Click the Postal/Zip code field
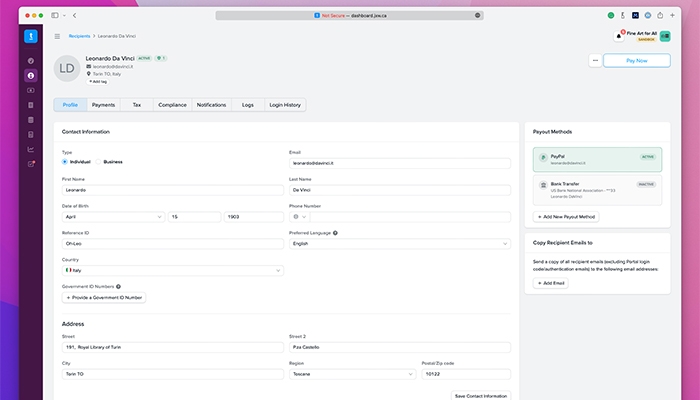This screenshot has width=700, height=400. [466, 374]
